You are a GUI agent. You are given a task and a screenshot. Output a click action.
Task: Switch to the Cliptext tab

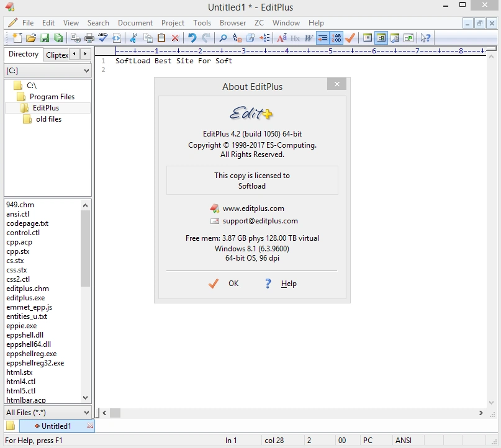pos(56,55)
